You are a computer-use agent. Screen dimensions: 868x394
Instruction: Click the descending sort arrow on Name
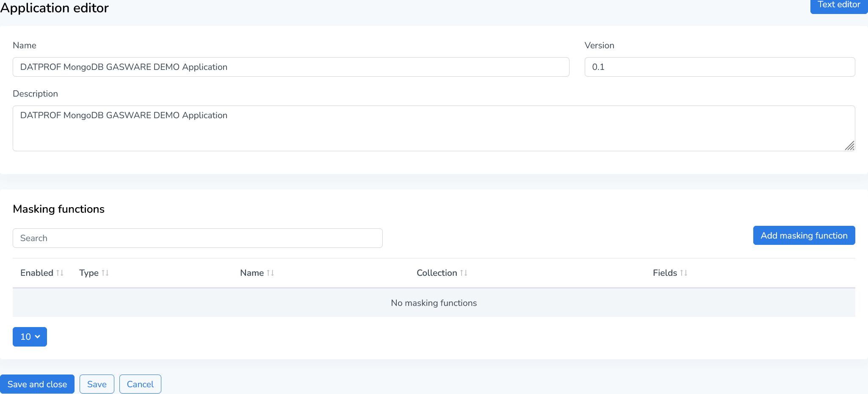pos(273,273)
